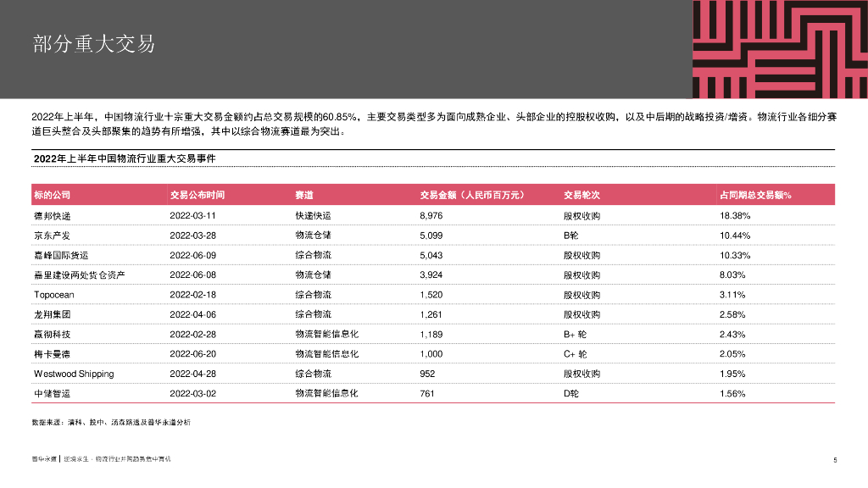Click the slide title 部分重大交易

tap(94, 43)
